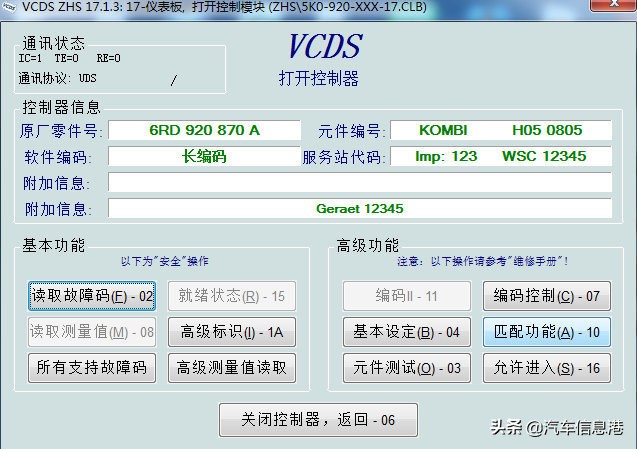Click the KOMBI H05 0805 component field

point(501,130)
